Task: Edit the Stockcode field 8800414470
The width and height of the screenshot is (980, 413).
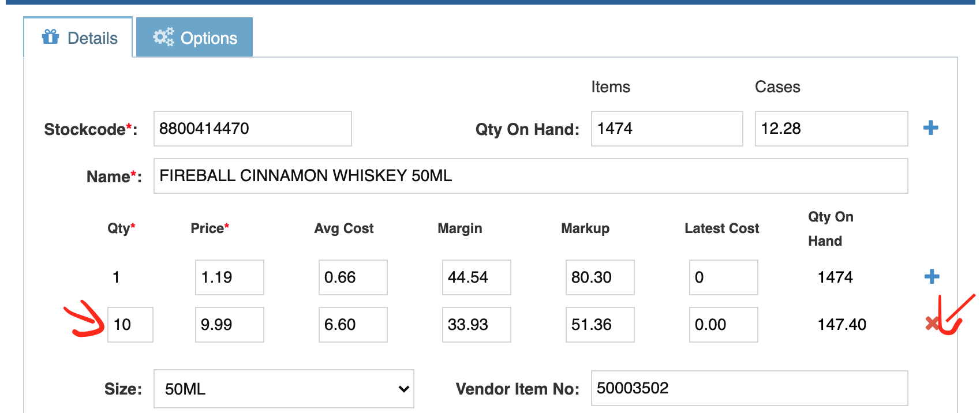Action: pyautogui.click(x=253, y=129)
